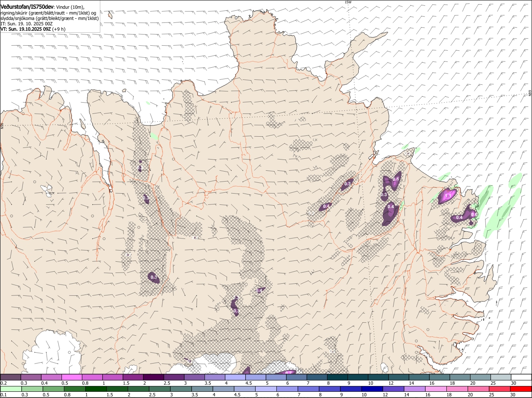Choose the lavender 4 swatch in the upper scale
Image resolution: width=532 pixels, height=398 pixels.
click(235, 377)
